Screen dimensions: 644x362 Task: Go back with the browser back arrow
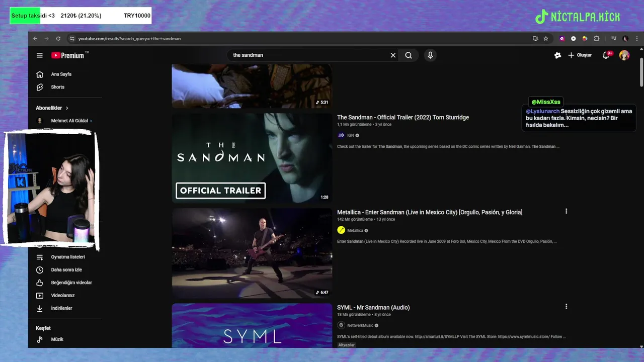click(35, 39)
